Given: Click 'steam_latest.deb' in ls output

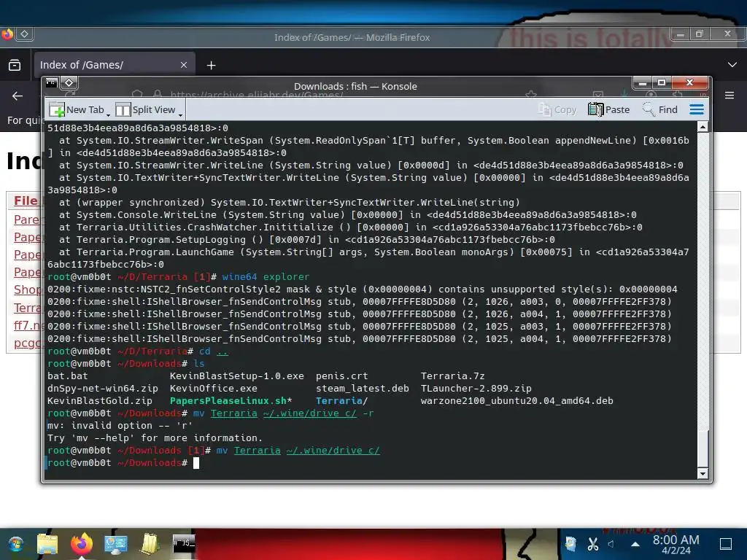Looking at the screenshot, I should click(x=362, y=389).
